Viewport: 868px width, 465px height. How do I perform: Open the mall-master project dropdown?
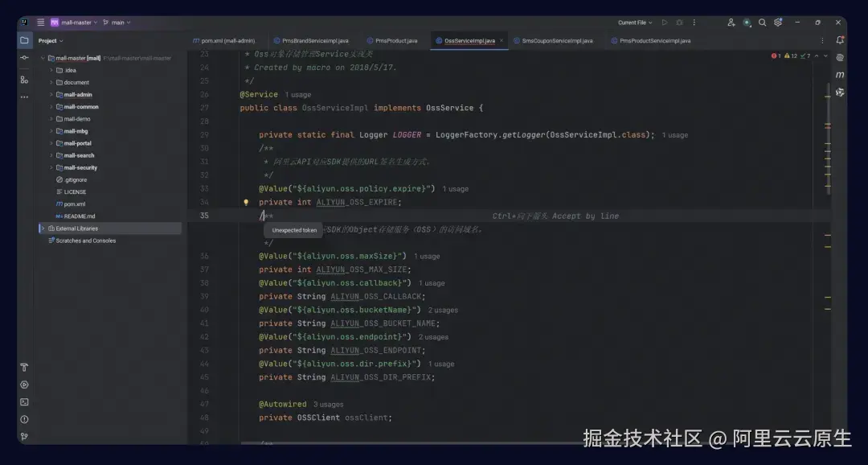pyautogui.click(x=76, y=22)
